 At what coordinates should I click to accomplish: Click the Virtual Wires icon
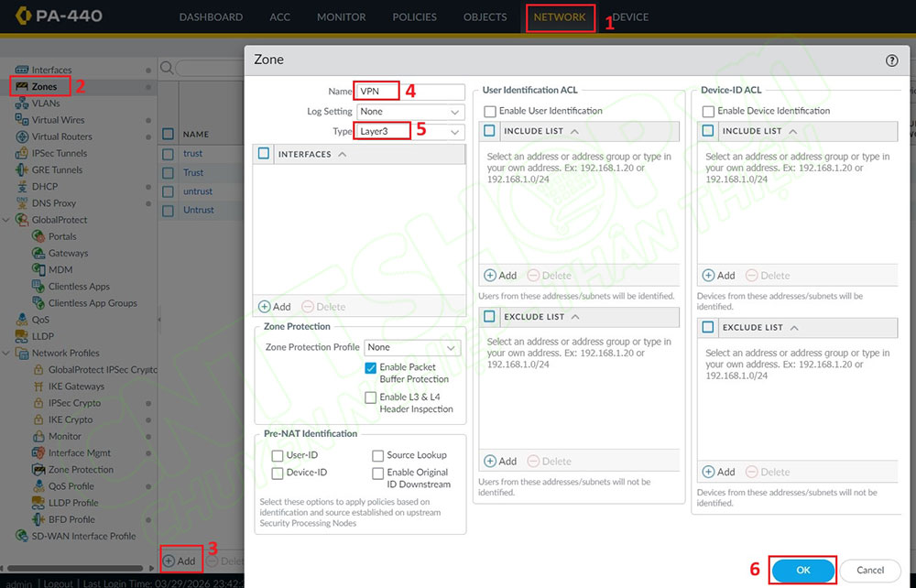click(22, 120)
